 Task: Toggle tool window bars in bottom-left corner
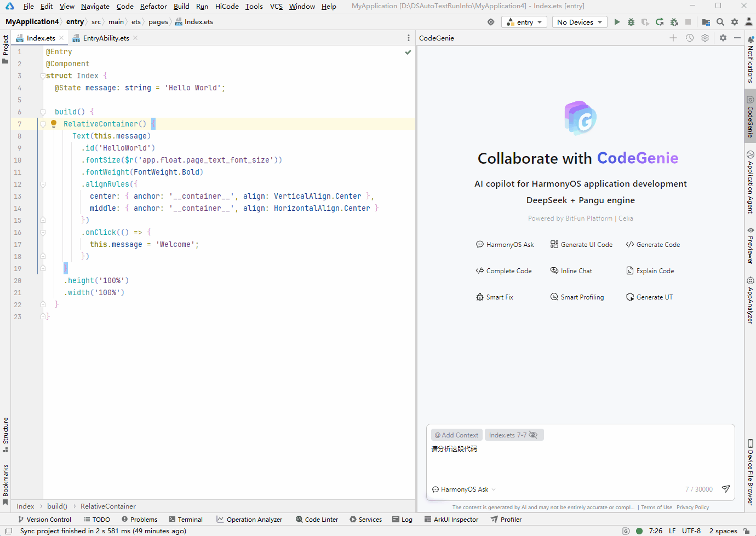tap(9, 531)
